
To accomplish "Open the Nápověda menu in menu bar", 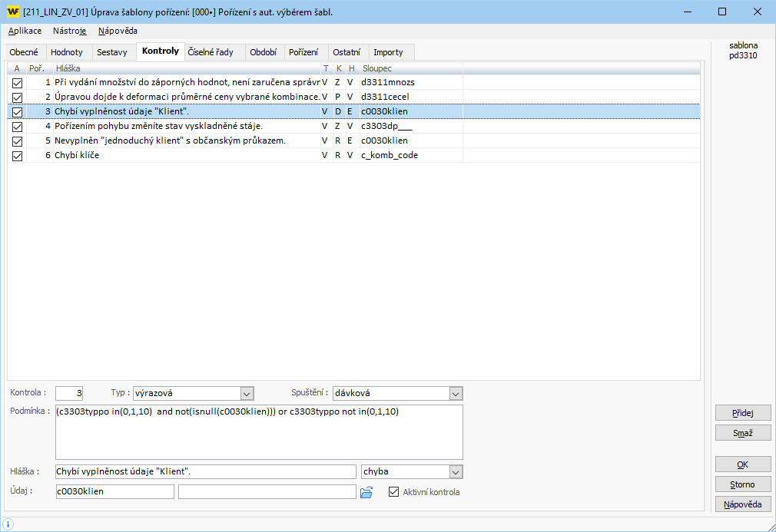I will tap(118, 31).
